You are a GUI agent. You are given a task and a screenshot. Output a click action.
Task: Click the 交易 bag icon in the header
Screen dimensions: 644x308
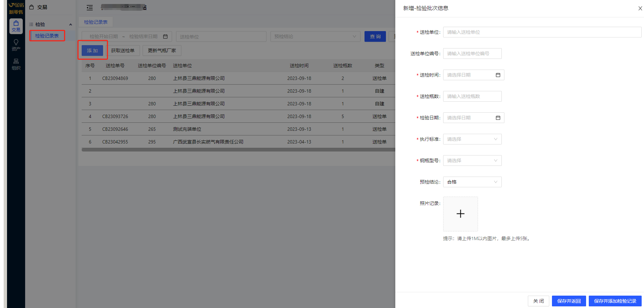tap(31, 7)
